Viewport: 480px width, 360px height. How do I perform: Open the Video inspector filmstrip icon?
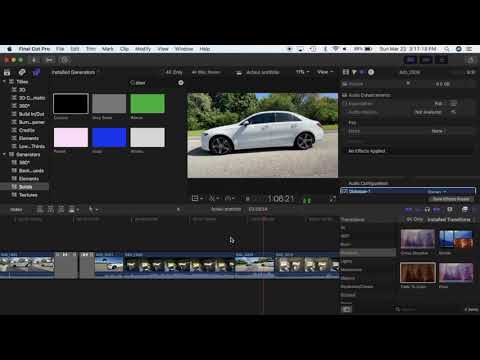pos(346,72)
